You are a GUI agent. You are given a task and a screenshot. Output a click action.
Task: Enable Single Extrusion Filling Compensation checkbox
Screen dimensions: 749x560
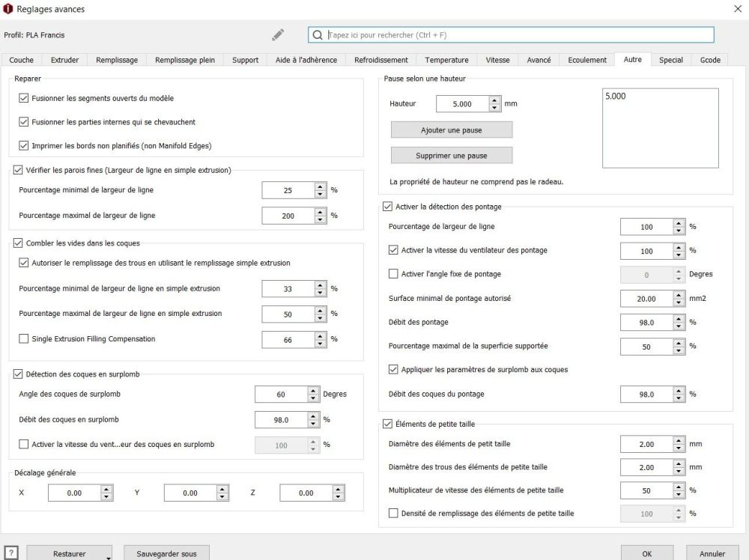(23, 339)
